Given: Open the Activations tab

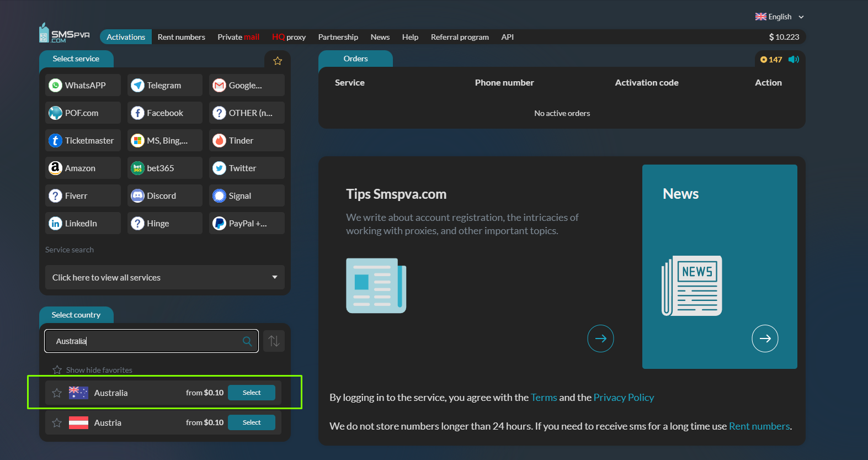Looking at the screenshot, I should point(126,37).
